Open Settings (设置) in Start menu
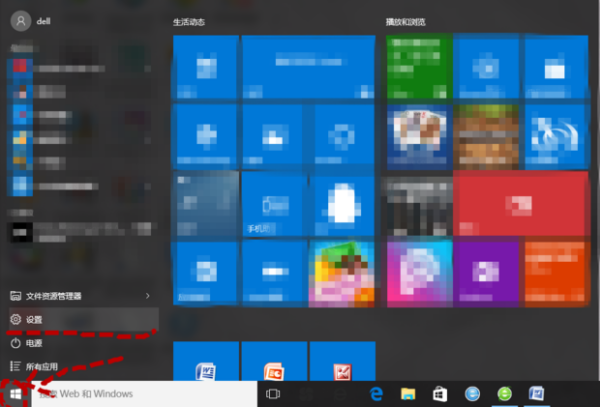 point(84,319)
